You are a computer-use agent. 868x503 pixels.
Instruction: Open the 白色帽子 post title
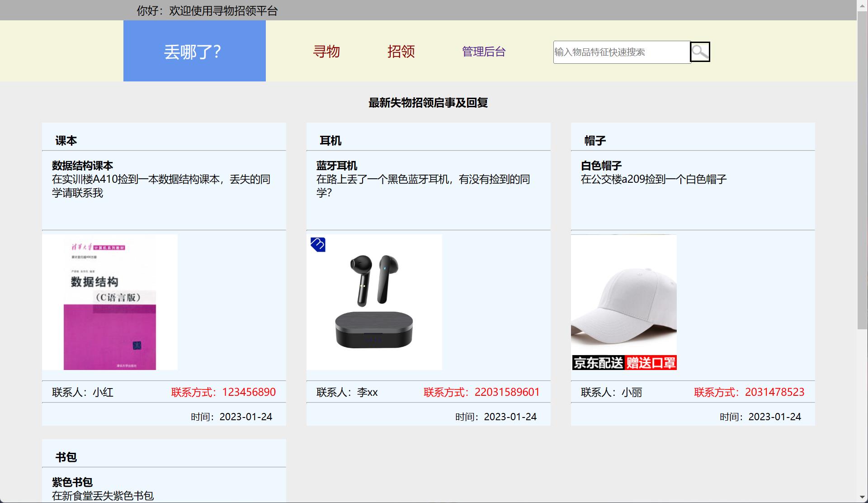(x=601, y=166)
